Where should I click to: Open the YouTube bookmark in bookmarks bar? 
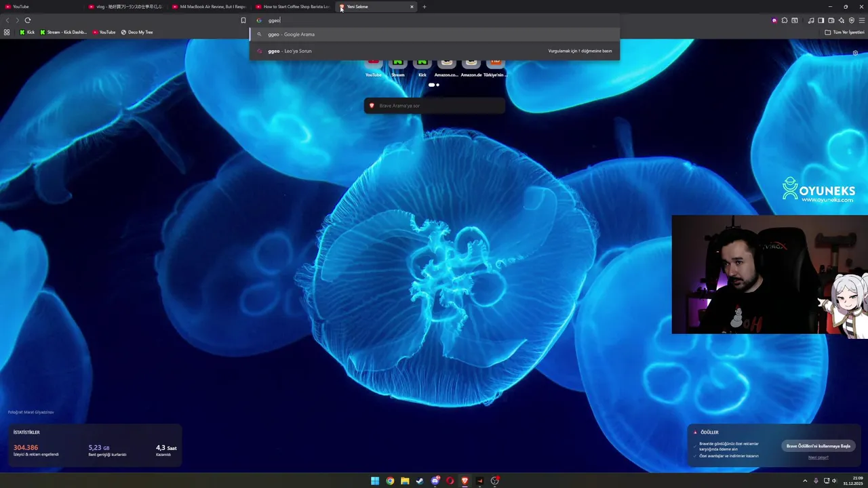pos(104,32)
